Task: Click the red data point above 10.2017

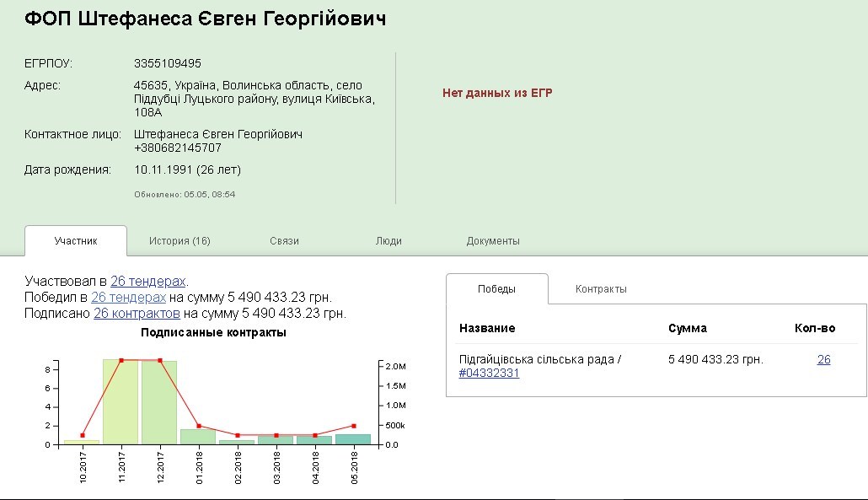Action: click(82, 435)
